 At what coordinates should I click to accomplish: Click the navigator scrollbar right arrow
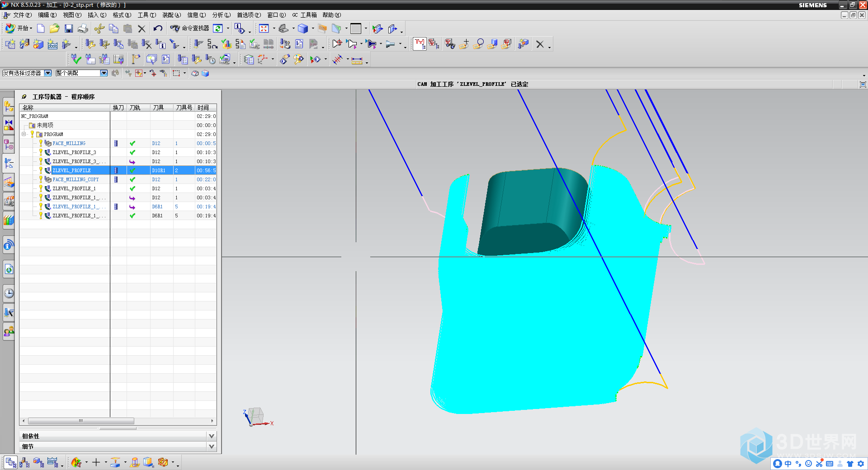click(212, 421)
